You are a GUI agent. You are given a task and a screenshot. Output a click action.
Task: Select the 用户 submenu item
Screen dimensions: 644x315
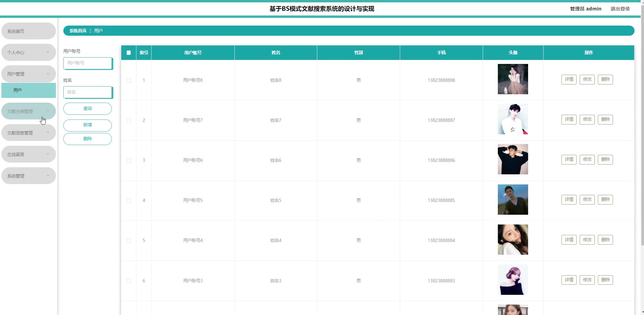coord(29,90)
